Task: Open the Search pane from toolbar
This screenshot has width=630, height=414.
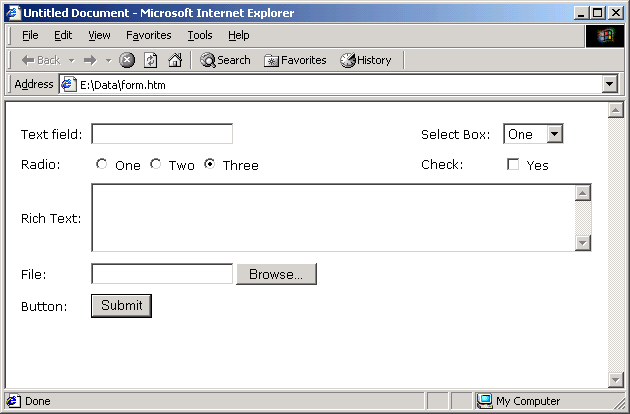Action: (225, 60)
